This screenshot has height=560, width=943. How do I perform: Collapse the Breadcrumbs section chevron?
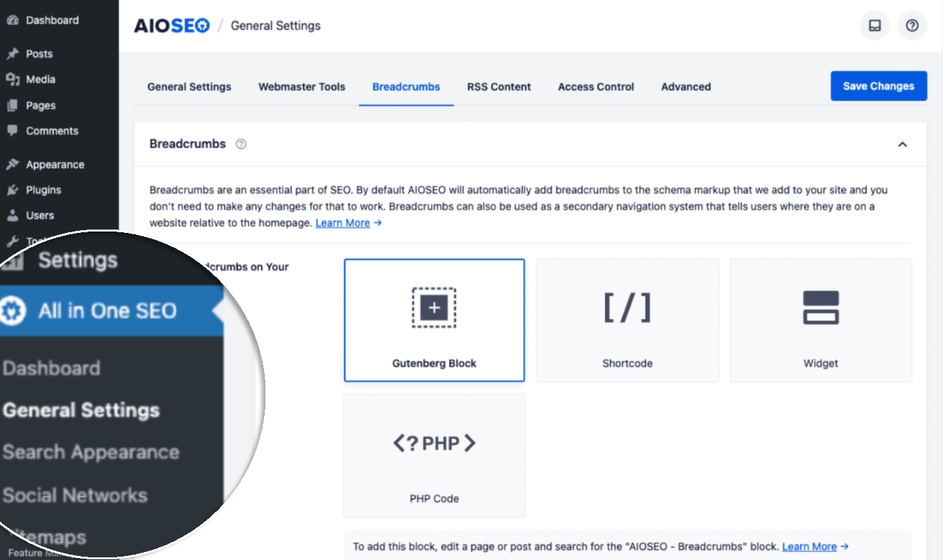pyautogui.click(x=903, y=144)
